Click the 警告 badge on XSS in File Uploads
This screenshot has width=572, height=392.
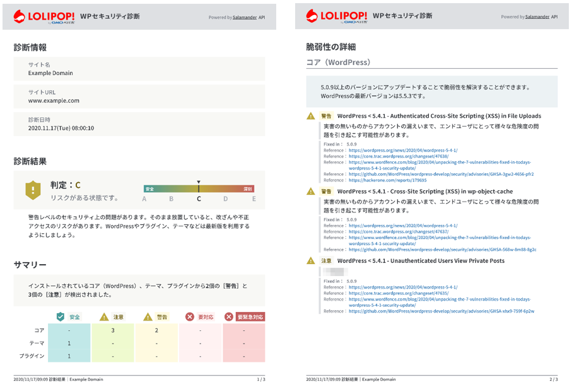(x=326, y=116)
